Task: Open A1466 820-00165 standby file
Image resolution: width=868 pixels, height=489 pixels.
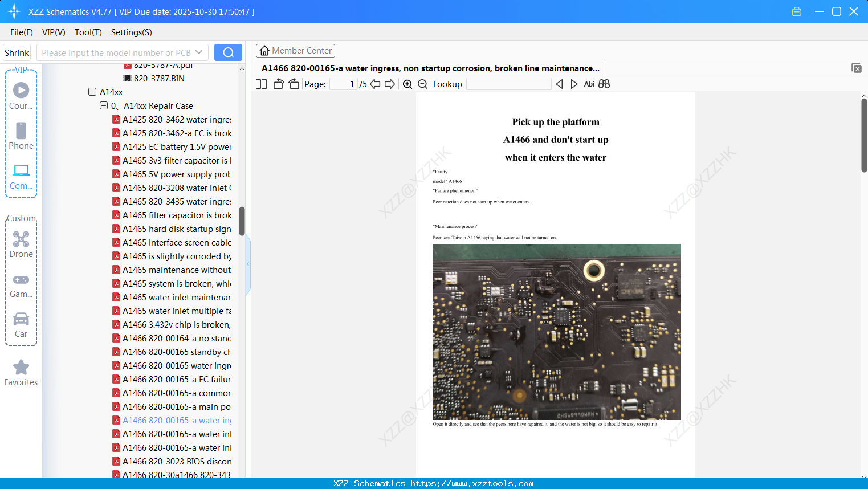Action: point(177,352)
